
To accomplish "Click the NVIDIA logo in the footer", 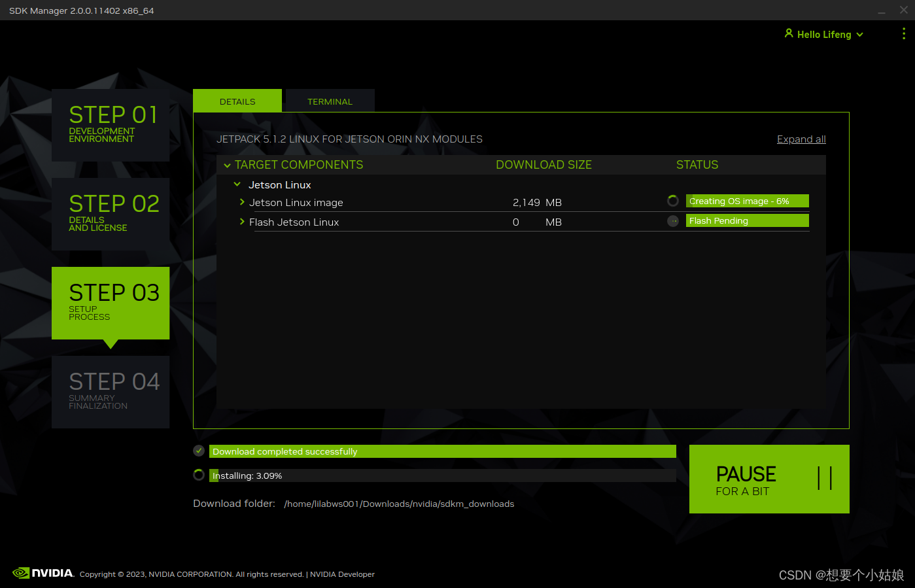I will click(x=43, y=573).
